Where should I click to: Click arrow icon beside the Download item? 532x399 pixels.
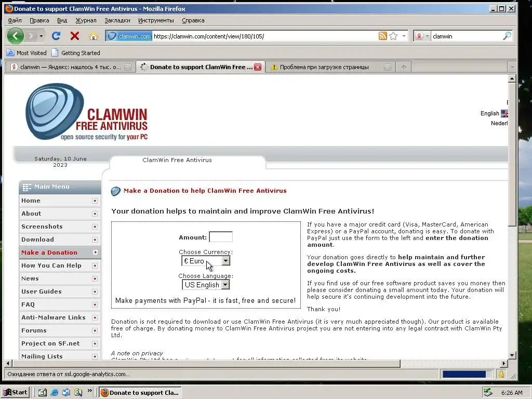95,240
